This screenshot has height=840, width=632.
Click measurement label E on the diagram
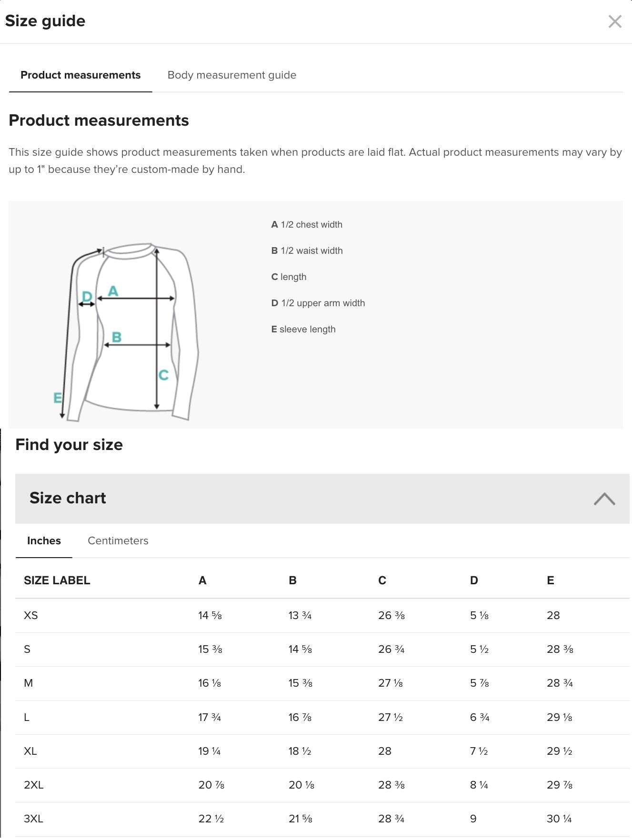(x=57, y=396)
